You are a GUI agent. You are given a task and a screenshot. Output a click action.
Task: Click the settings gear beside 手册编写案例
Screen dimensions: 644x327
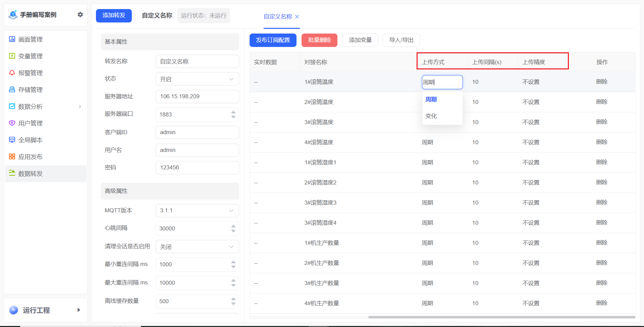(x=80, y=14)
